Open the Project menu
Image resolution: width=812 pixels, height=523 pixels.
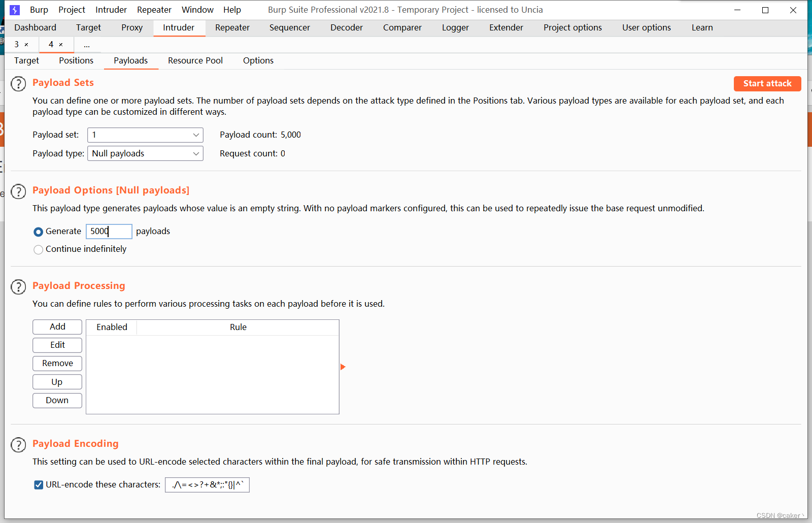coord(72,10)
